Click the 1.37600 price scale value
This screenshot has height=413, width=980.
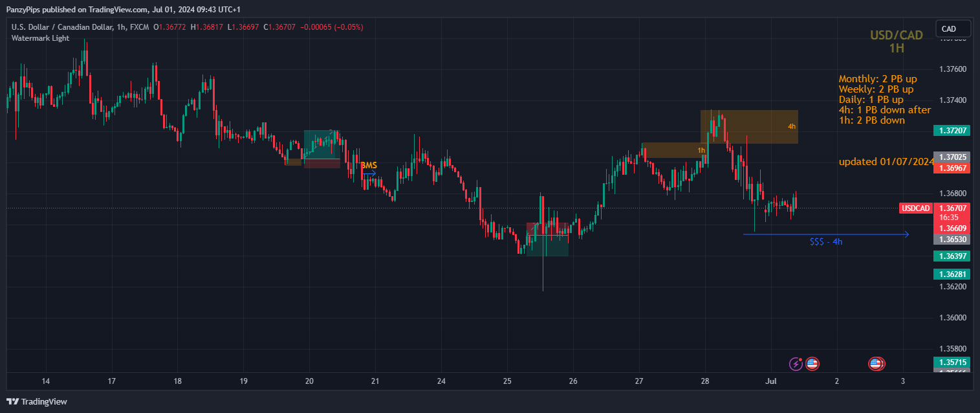(952, 69)
